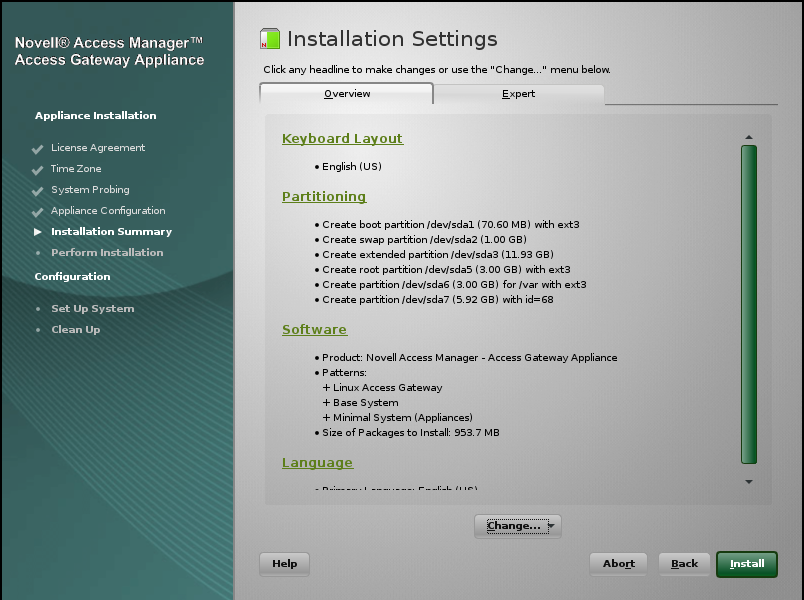The width and height of the screenshot is (804, 600).
Task: Click the /dev/sda7 id=68 partition line
Action: click(x=438, y=299)
